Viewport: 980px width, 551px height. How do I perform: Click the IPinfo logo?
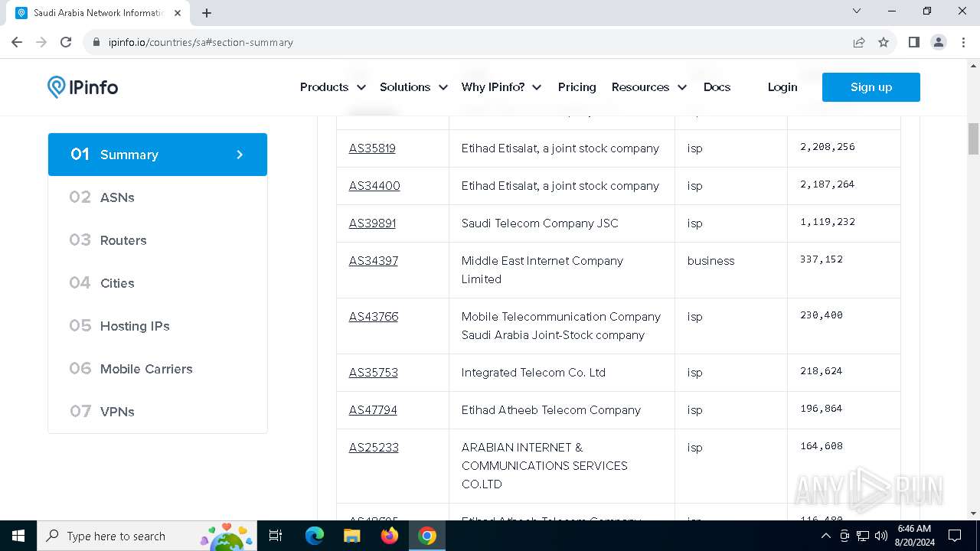83,87
